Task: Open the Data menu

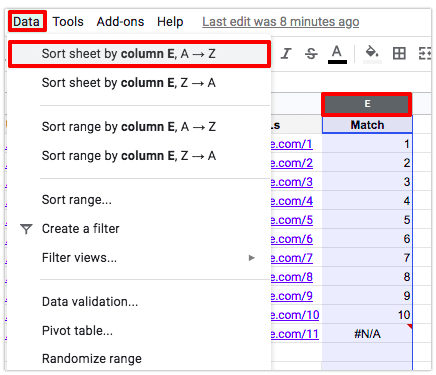Action: (27, 22)
